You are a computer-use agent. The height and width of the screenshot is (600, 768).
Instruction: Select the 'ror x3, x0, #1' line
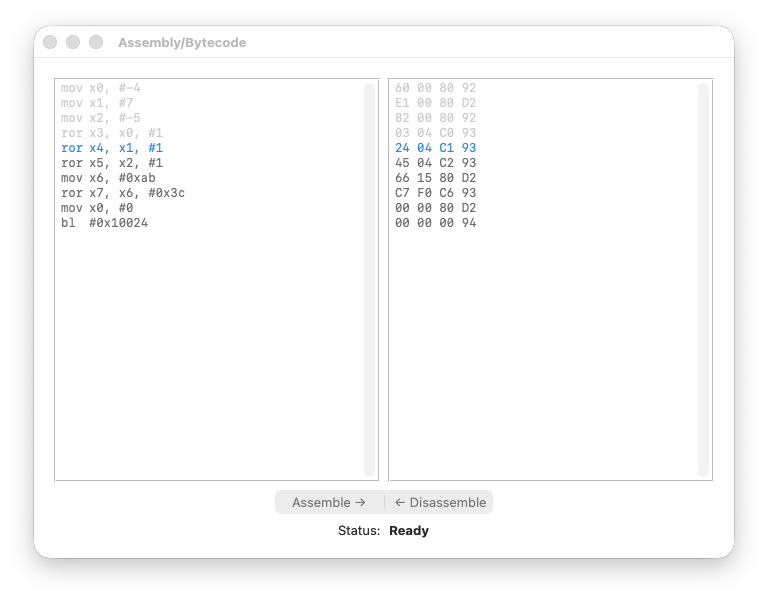coord(111,133)
